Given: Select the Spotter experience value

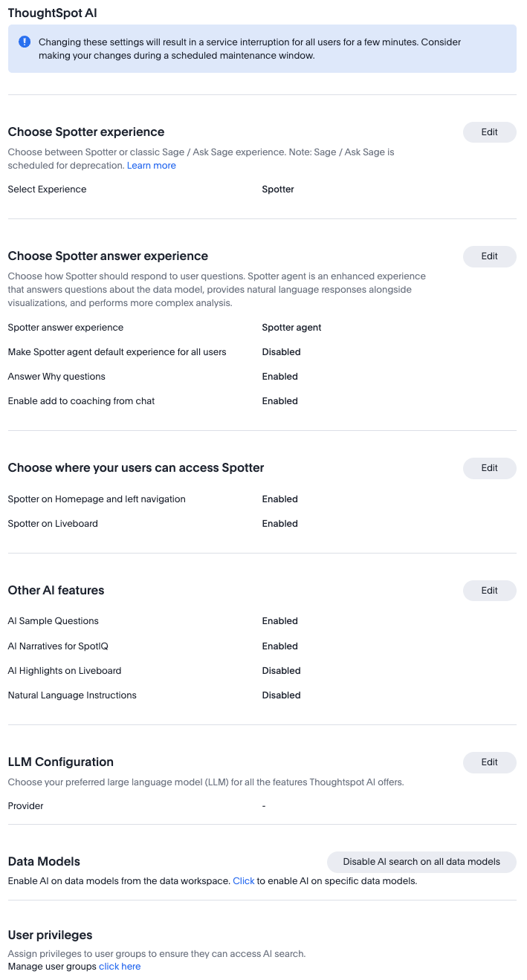Looking at the screenshot, I should tap(278, 189).
